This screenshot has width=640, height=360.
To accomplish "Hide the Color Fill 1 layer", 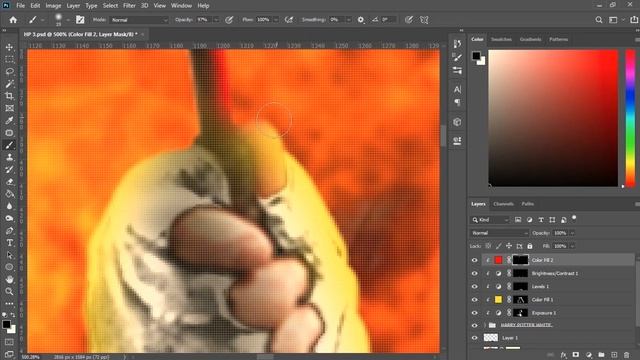I will tap(474, 300).
